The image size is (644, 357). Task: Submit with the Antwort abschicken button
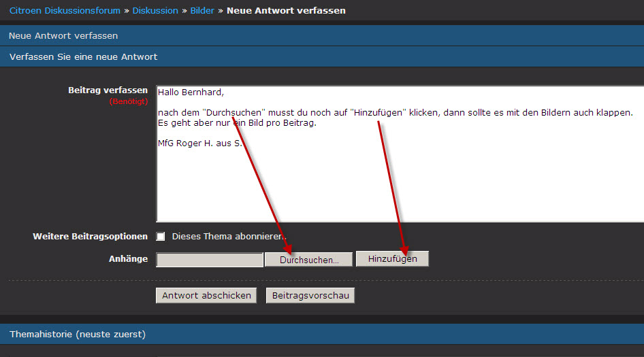pyautogui.click(x=206, y=295)
